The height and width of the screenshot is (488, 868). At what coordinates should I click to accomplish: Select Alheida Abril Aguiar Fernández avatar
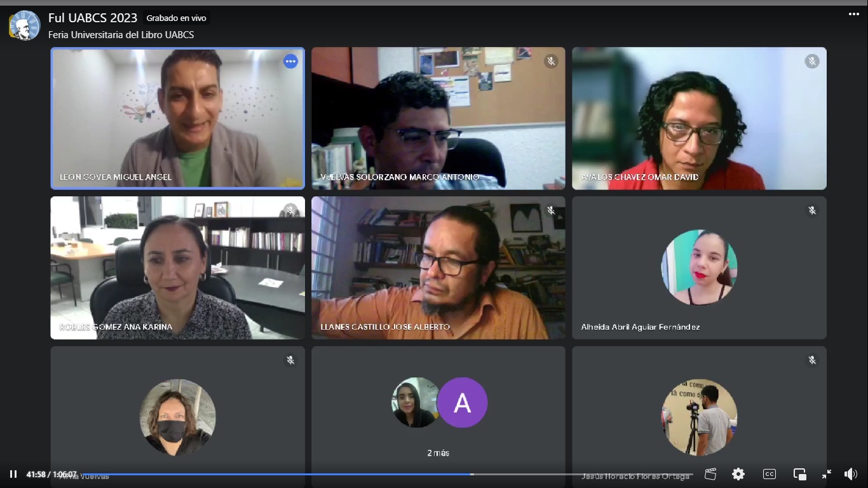(x=699, y=268)
